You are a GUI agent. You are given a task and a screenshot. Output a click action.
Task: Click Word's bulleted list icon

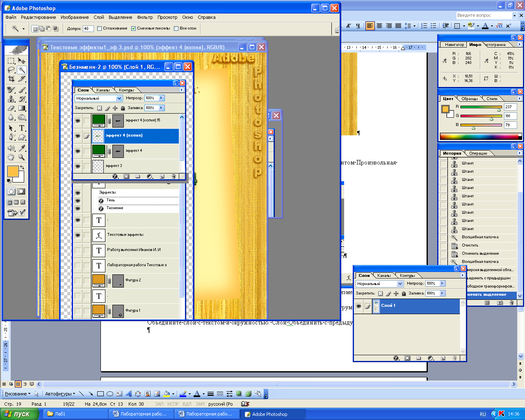tap(434, 26)
